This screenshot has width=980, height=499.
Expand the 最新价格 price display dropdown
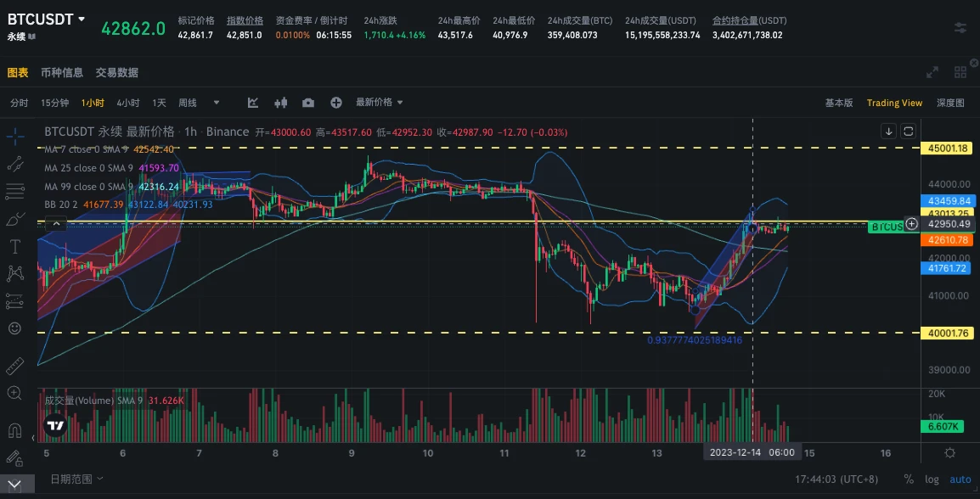(377, 102)
